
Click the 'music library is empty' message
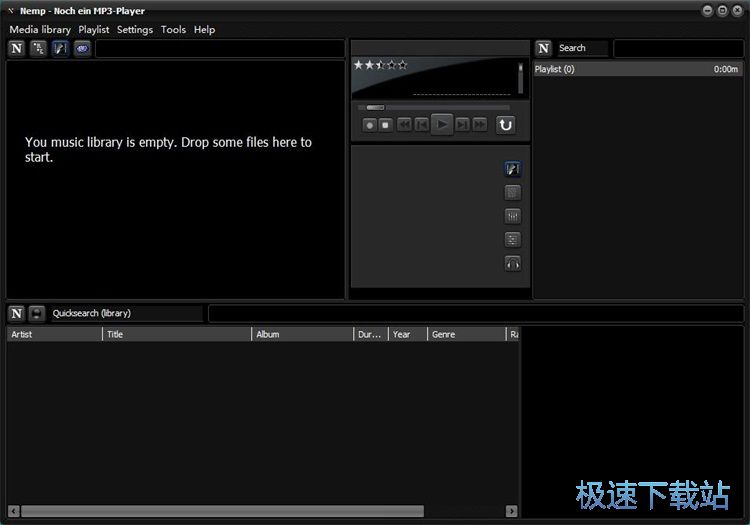click(168, 149)
